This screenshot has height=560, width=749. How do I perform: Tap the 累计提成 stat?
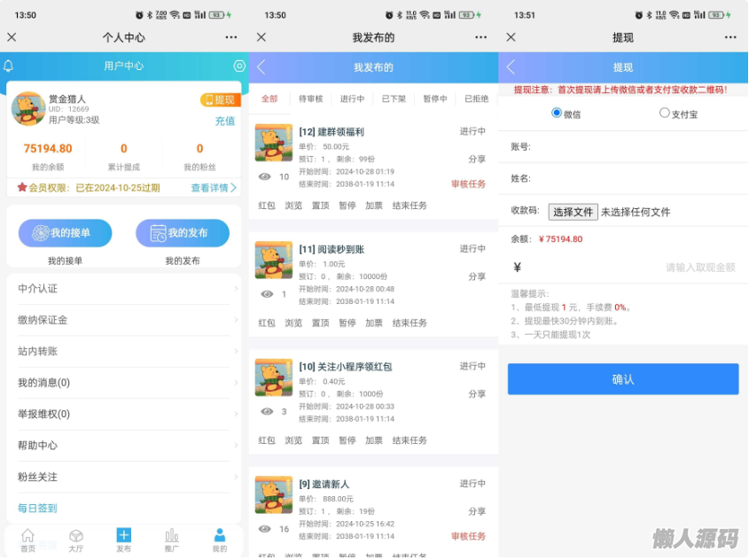(x=124, y=157)
